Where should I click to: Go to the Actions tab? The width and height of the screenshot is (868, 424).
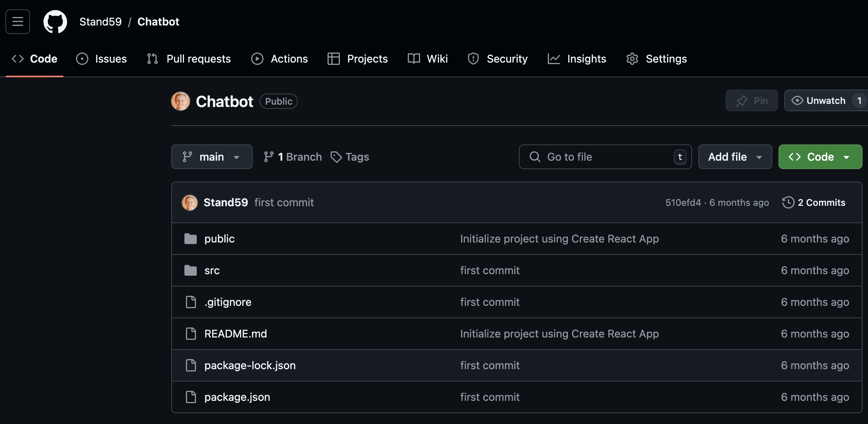(x=280, y=59)
